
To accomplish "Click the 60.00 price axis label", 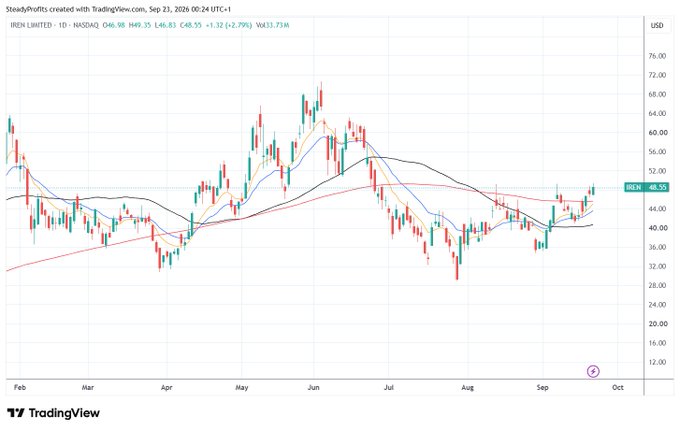I will pos(657,133).
